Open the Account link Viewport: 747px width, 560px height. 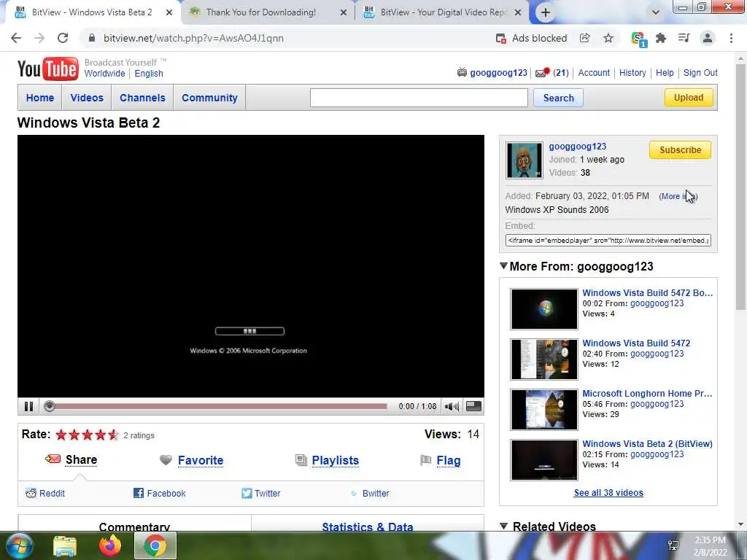click(x=594, y=73)
